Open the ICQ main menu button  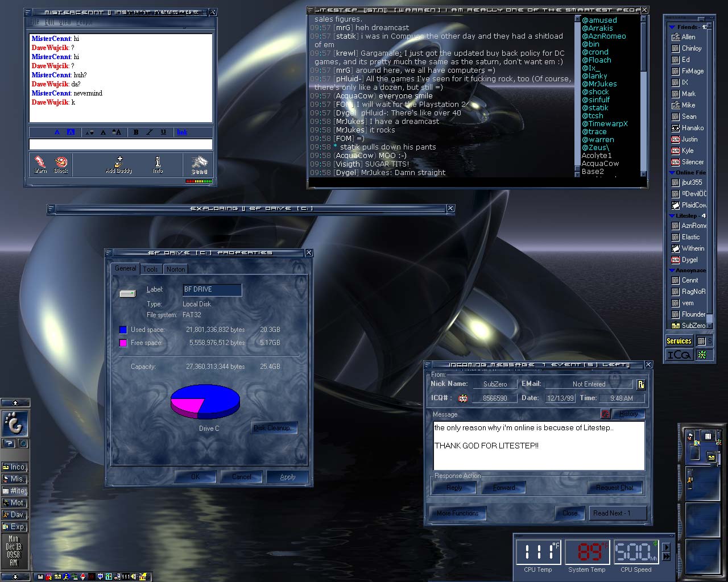(679, 355)
